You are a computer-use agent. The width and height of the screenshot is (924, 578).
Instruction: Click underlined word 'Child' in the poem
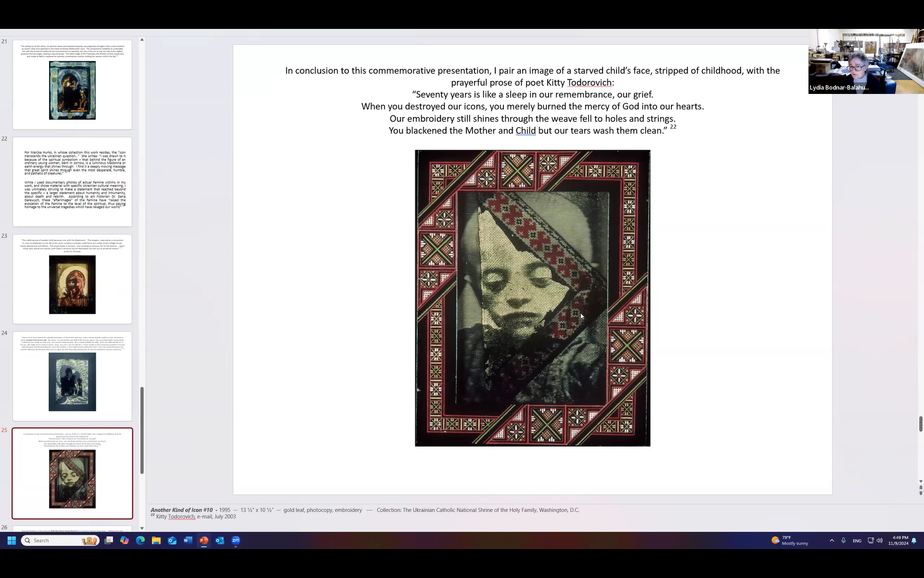[526, 131]
